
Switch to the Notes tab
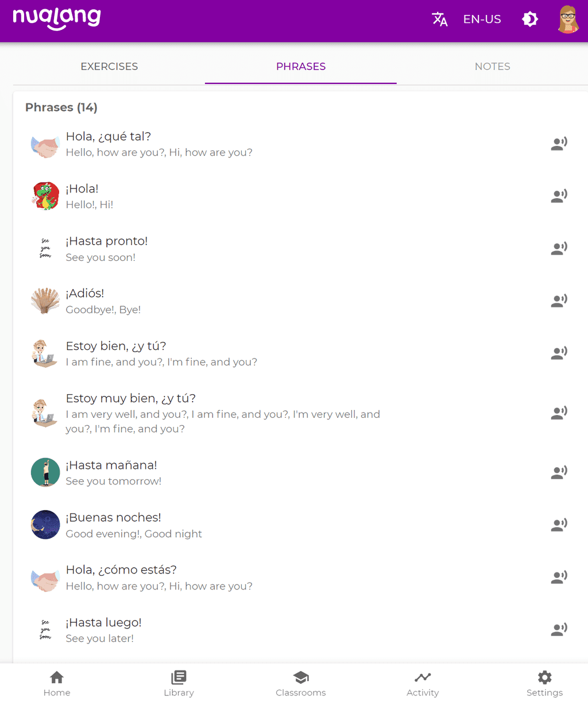[492, 67]
